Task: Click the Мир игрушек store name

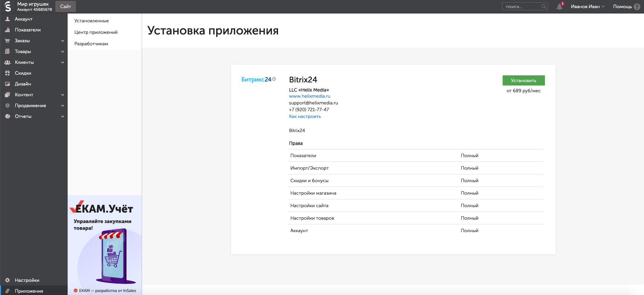Action: tap(33, 4)
